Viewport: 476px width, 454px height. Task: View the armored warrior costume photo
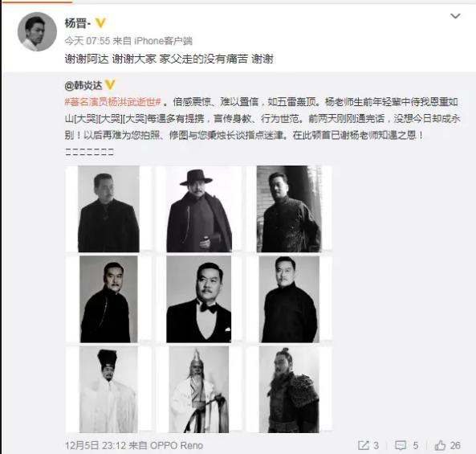pyautogui.click(x=289, y=390)
